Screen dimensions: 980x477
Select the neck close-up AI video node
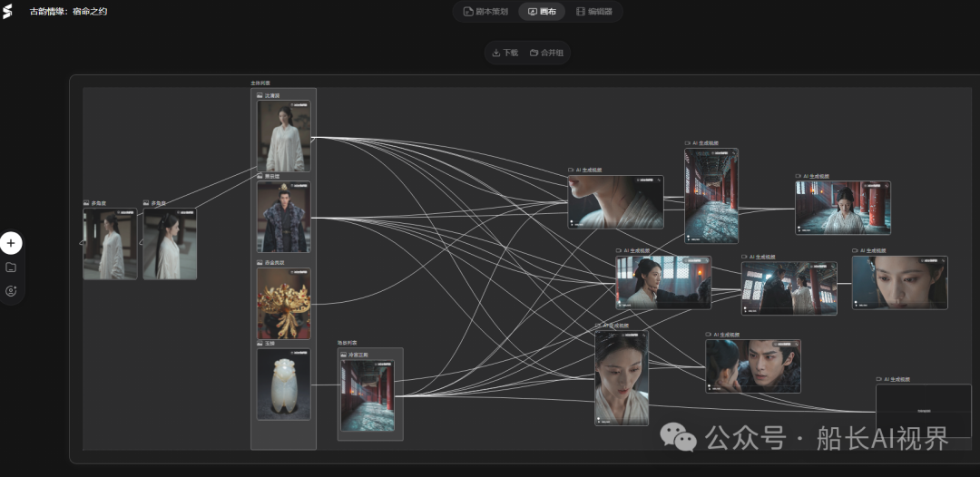pyautogui.click(x=615, y=202)
